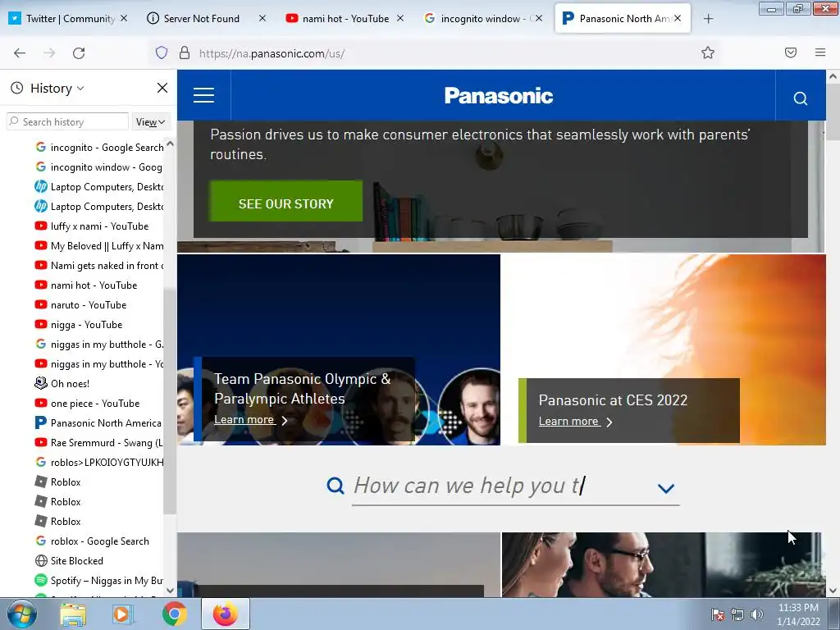840x630 pixels.
Task: Open Panasonic hamburger navigation menu
Action: click(x=203, y=95)
